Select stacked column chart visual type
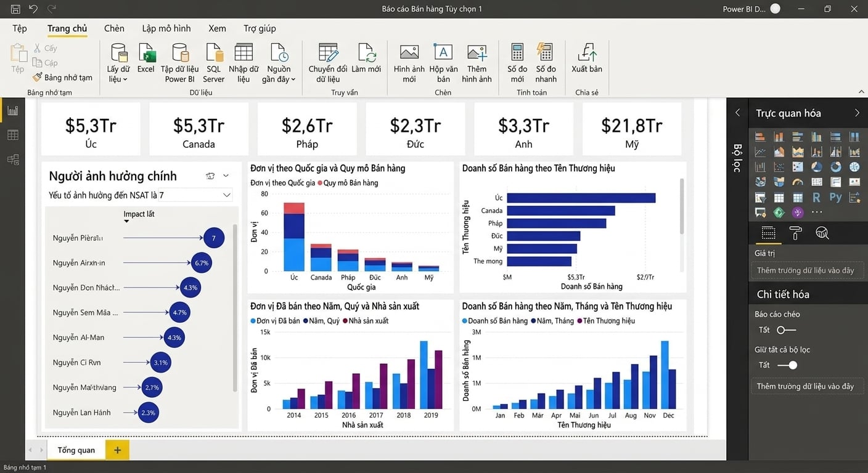This screenshot has height=473, width=868. coord(779,136)
